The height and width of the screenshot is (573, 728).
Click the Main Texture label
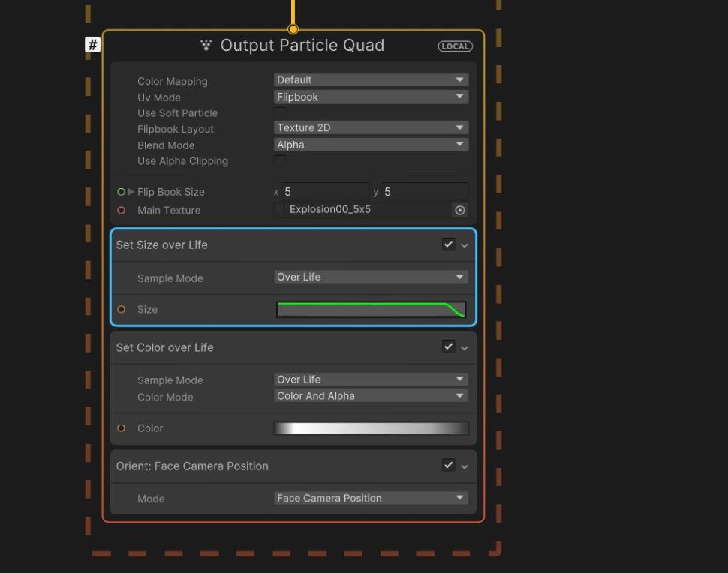(169, 211)
